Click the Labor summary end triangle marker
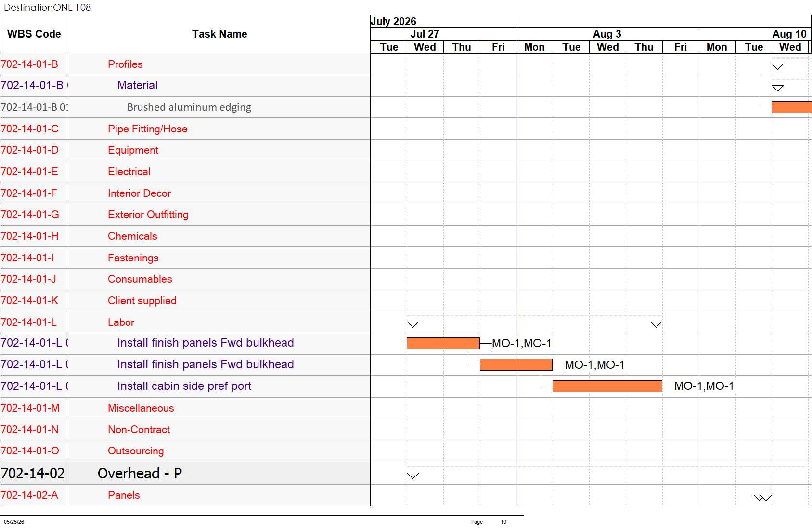The height and width of the screenshot is (528, 812). 657,324
